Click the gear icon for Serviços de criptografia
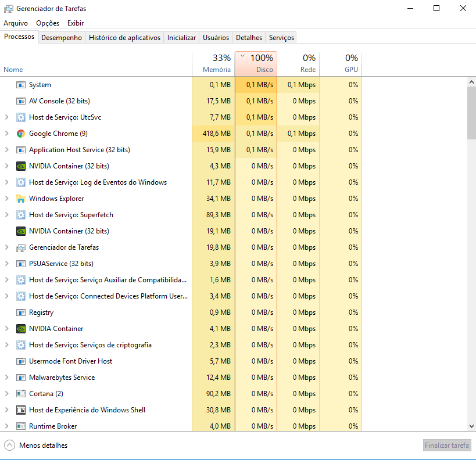Screen dimensions: 476x460 (x=21, y=345)
